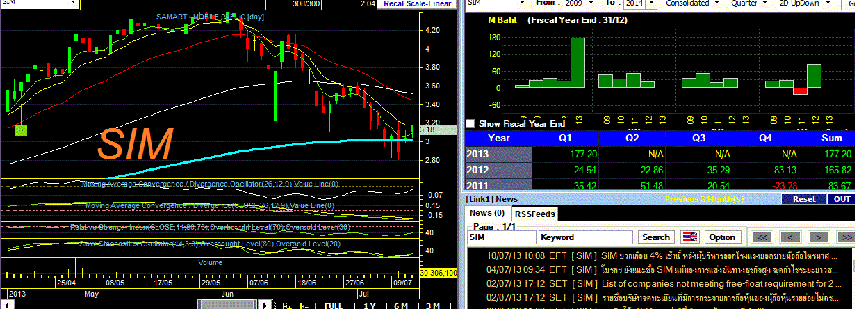The image size is (868, 316).
Task: Select the 2012 year row header
Action: click(498, 170)
